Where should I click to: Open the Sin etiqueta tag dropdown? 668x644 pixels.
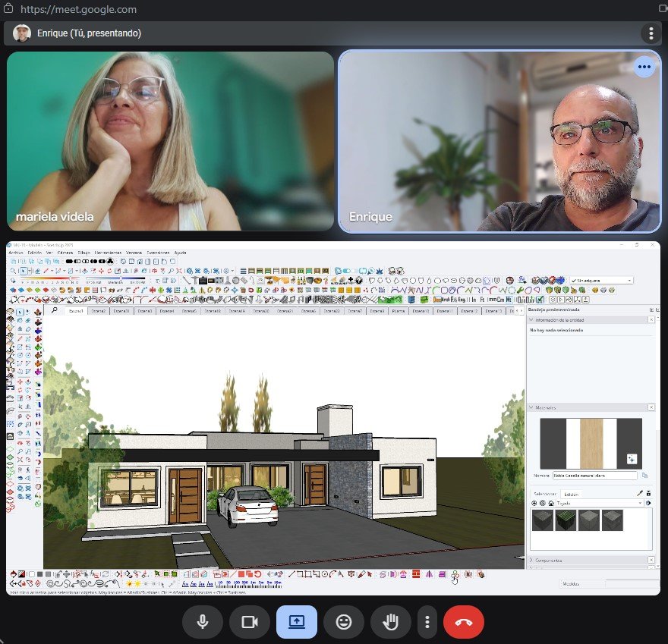[601, 280]
